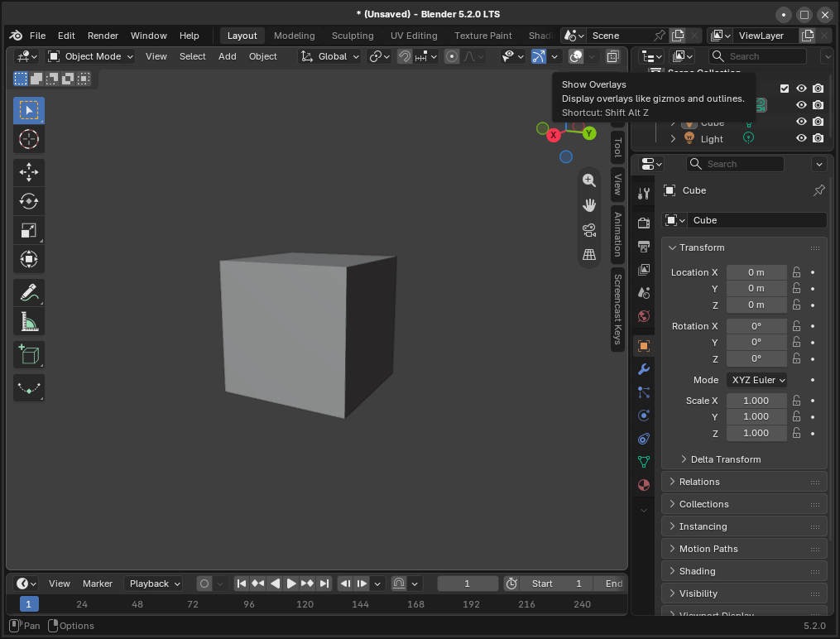Select the Select Box tool
The width and height of the screenshot is (840, 639).
[28, 110]
